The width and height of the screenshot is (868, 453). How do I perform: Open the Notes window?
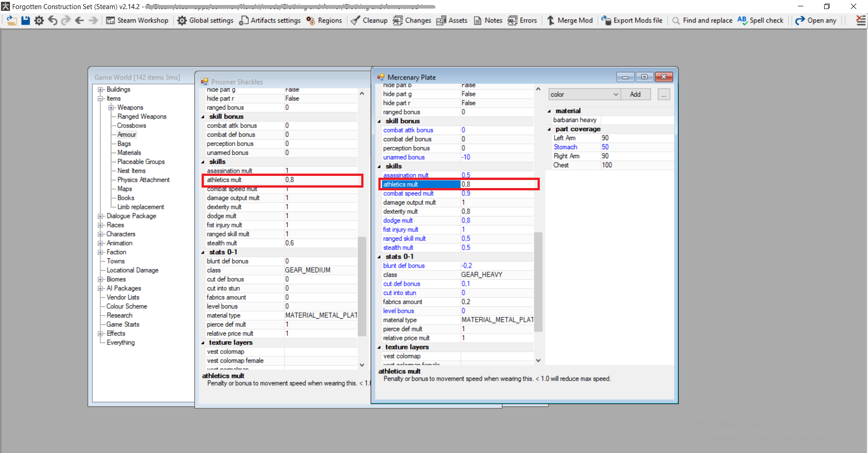click(488, 20)
